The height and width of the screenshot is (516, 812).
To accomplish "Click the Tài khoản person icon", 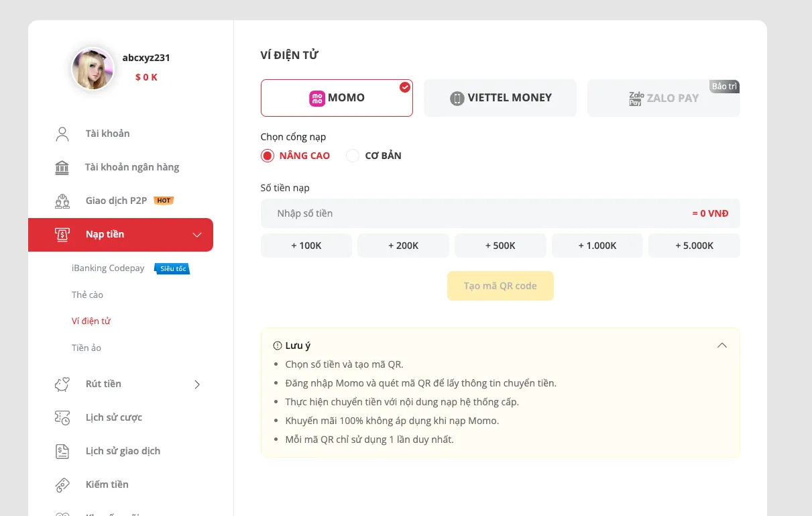I will pyautogui.click(x=62, y=134).
